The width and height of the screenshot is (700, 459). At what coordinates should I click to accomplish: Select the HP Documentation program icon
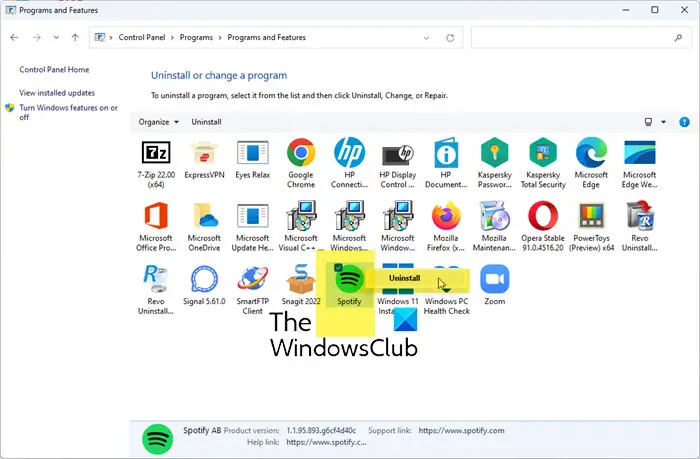tap(446, 153)
